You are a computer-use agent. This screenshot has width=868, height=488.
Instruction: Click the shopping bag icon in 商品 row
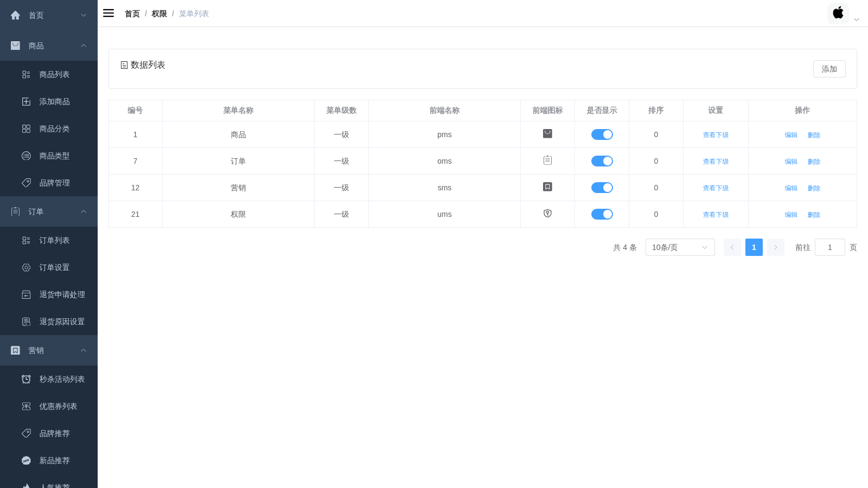click(x=547, y=133)
